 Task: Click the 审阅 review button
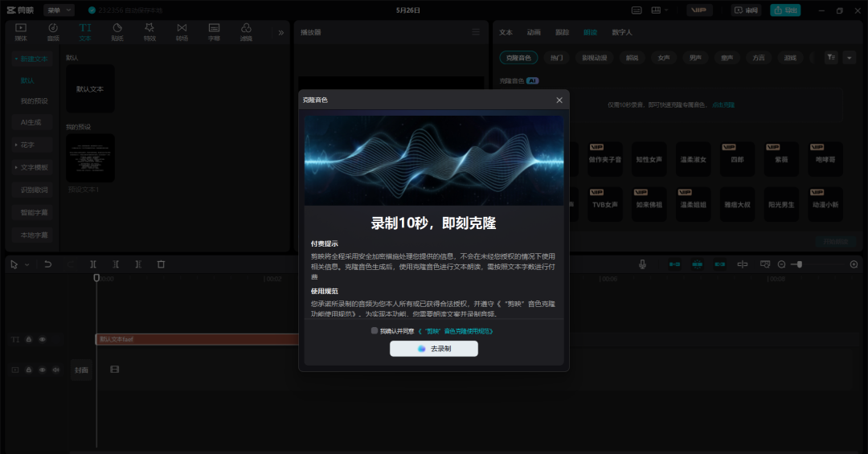point(746,10)
